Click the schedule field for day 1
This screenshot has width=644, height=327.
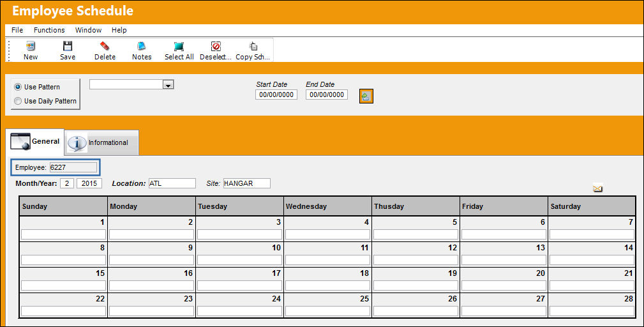[x=63, y=234]
